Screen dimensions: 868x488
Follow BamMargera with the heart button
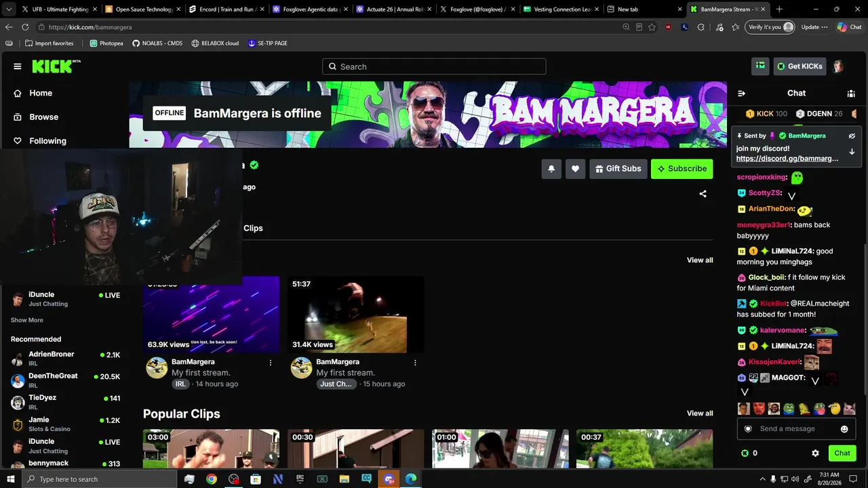pyautogui.click(x=575, y=169)
